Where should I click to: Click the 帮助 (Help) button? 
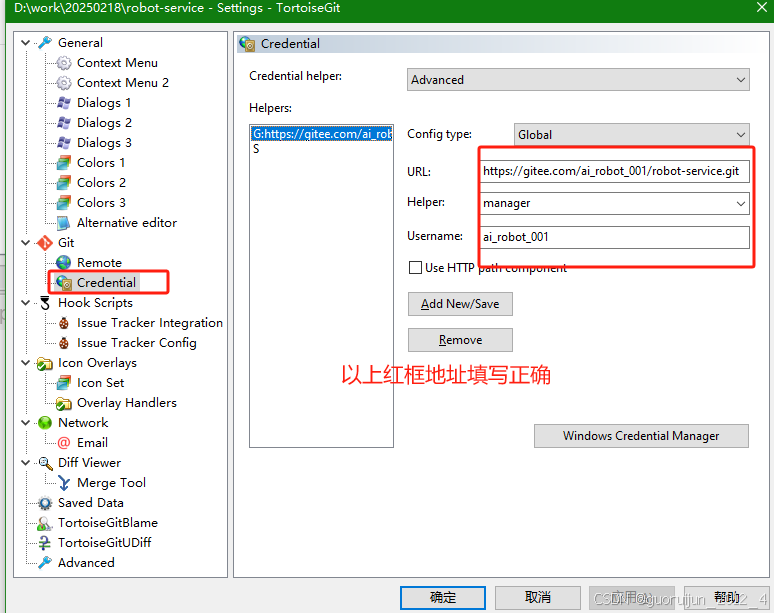(x=726, y=598)
